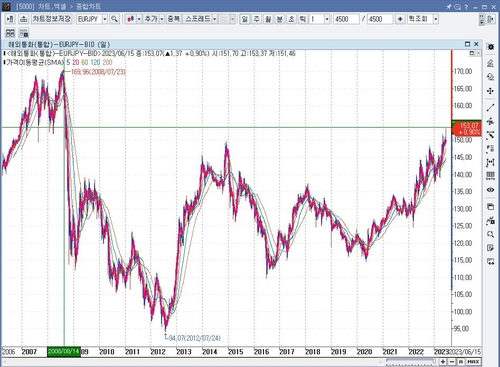Open the chat bubble icon in title bar
500x367 pixels.
tap(458, 6)
